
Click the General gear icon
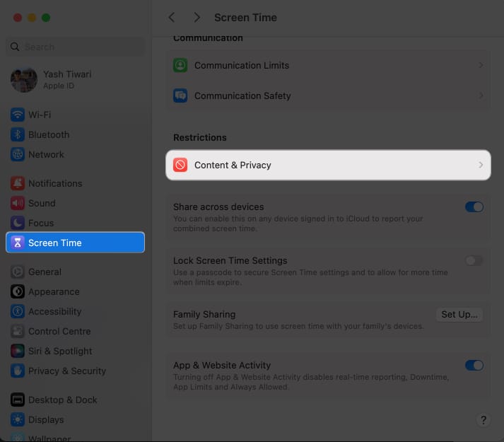click(x=18, y=272)
